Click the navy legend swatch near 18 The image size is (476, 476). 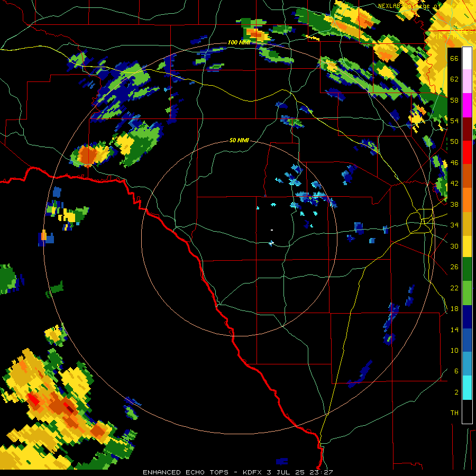tap(467, 317)
